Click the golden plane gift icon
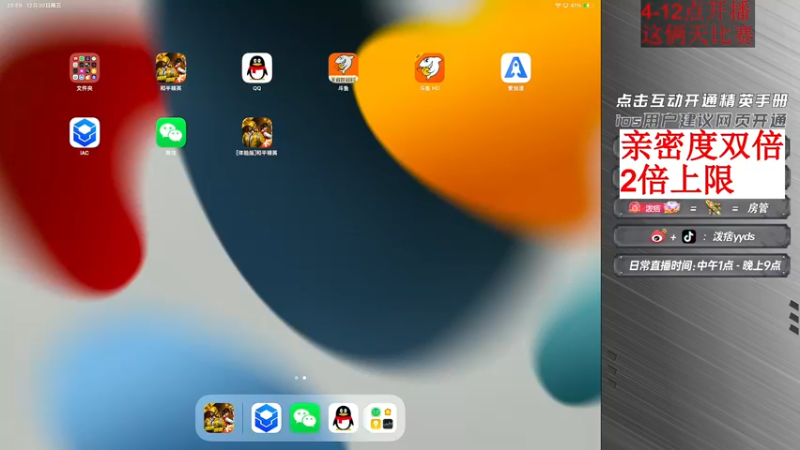The width and height of the screenshot is (800, 450). 713,208
